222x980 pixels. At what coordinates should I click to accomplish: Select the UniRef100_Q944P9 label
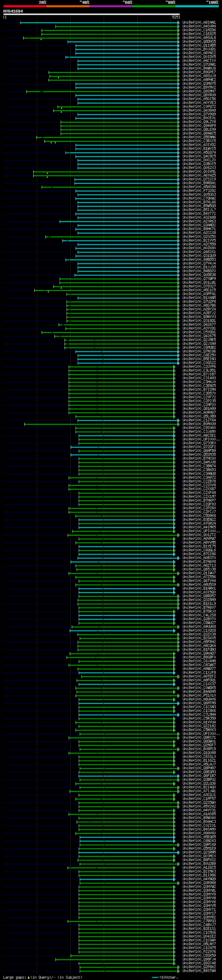[x=199, y=125]
